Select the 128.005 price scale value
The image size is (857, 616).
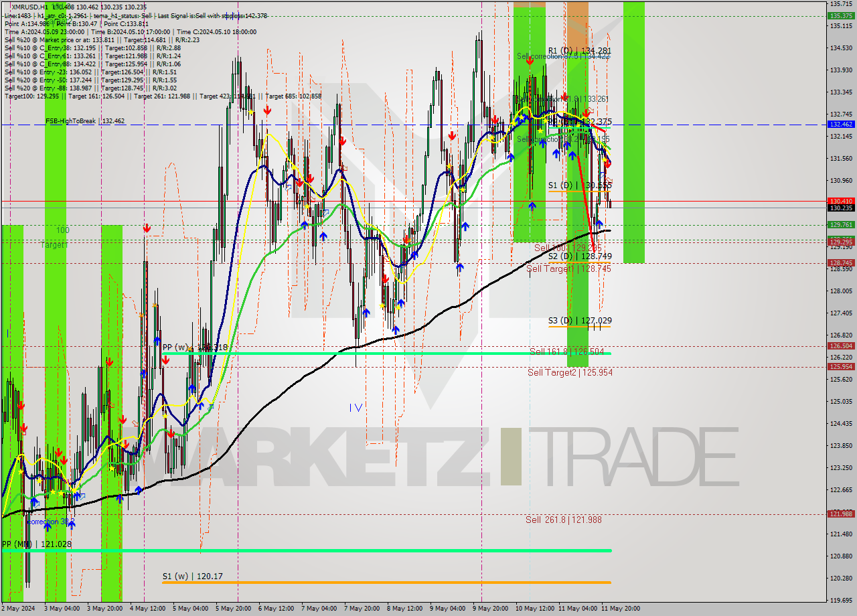(840, 291)
